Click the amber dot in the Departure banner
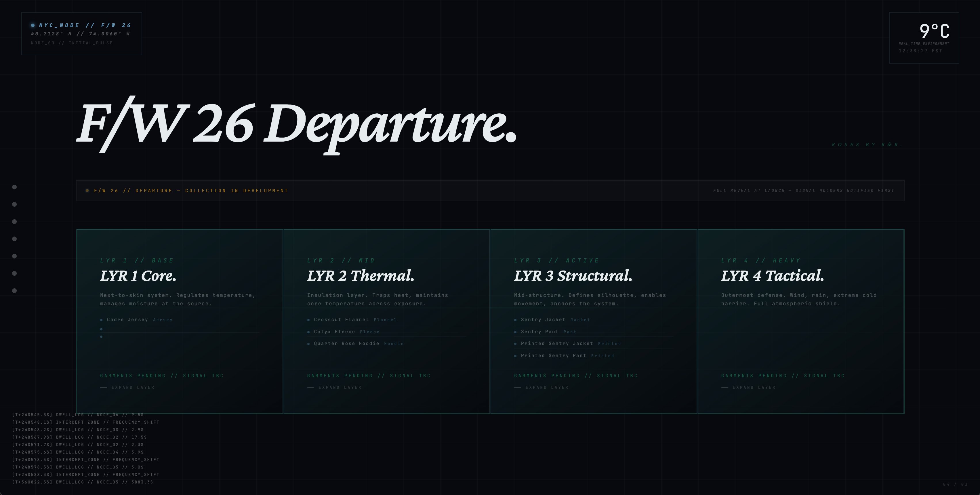 [87, 191]
